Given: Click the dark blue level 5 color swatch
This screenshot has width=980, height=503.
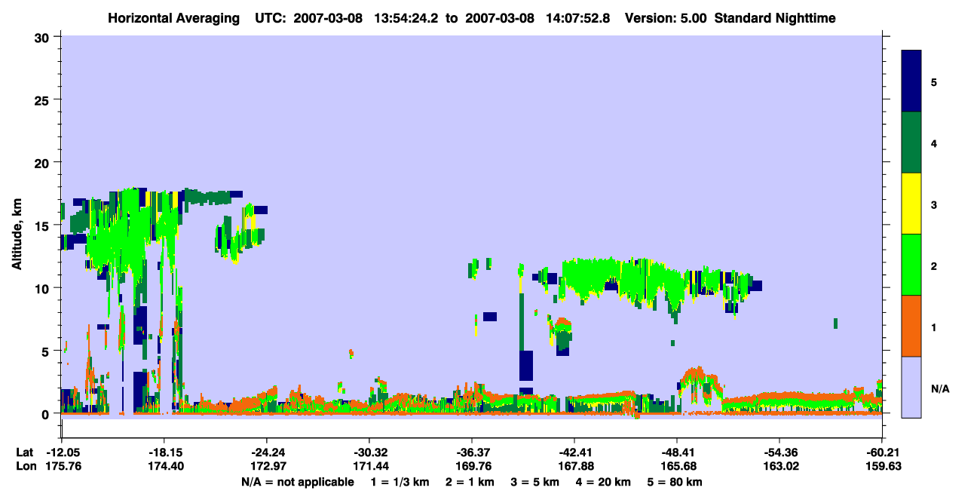Looking at the screenshot, I should 912,81.
